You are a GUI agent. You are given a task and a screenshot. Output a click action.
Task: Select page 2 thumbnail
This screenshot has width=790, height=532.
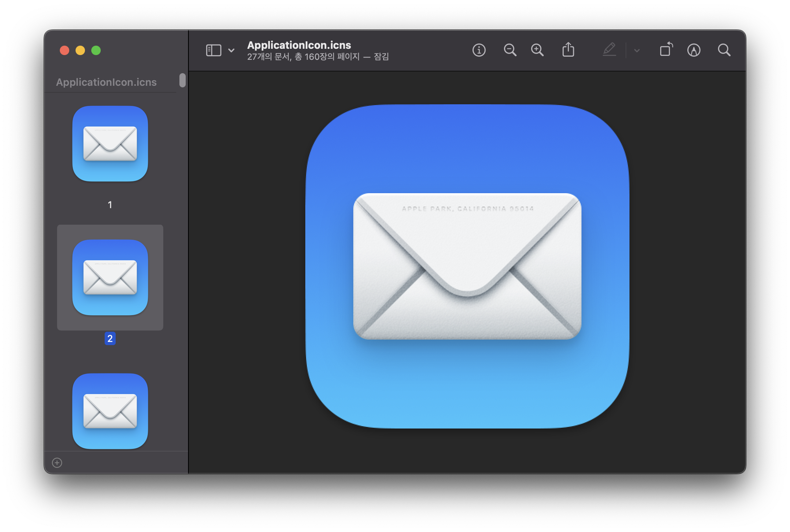coord(110,277)
